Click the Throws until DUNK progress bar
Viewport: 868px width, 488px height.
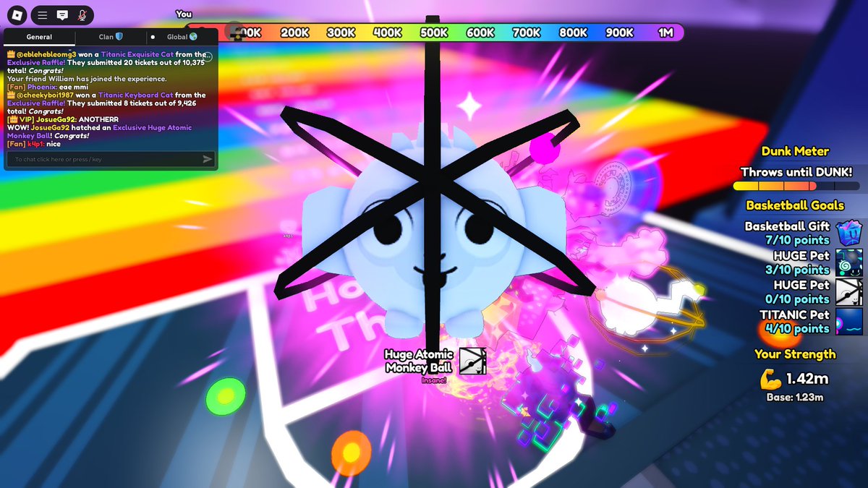point(795,187)
